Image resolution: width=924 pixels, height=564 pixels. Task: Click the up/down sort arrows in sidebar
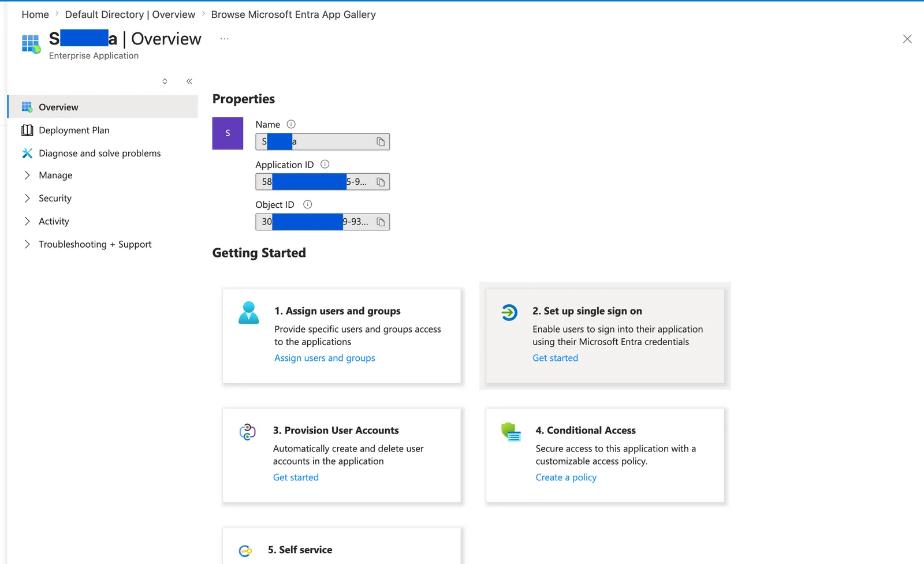165,81
